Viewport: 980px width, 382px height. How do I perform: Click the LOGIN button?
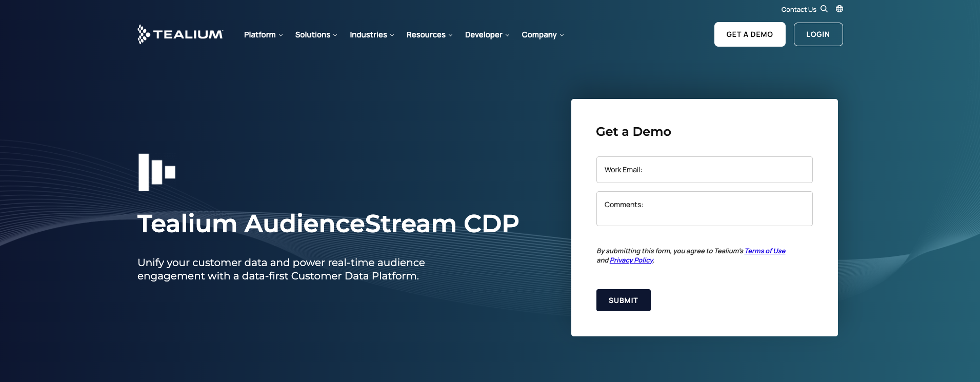[x=818, y=34]
